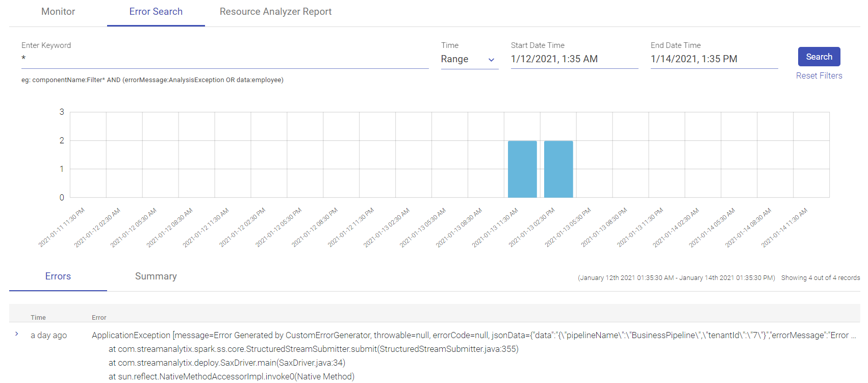The height and width of the screenshot is (383, 868).
Task: Click the 2021-01-11 11:30 PM axis label
Action: pyautogui.click(x=62, y=228)
